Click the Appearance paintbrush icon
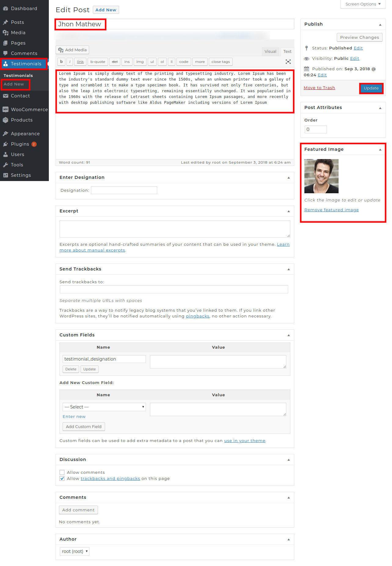 (5, 134)
